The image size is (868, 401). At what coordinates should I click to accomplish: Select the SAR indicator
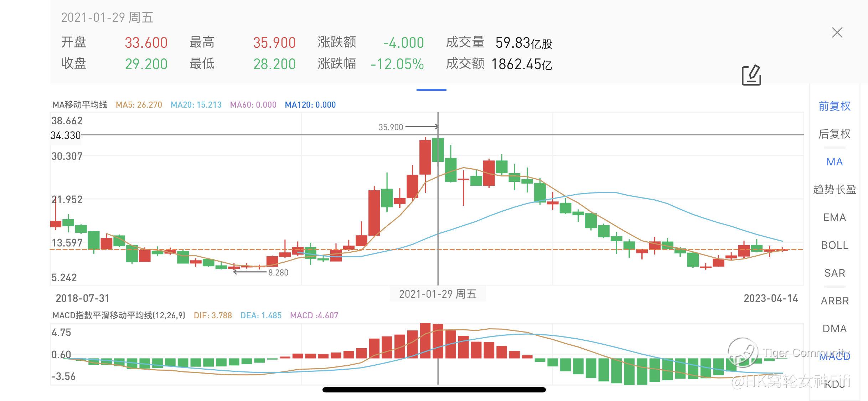point(834,273)
